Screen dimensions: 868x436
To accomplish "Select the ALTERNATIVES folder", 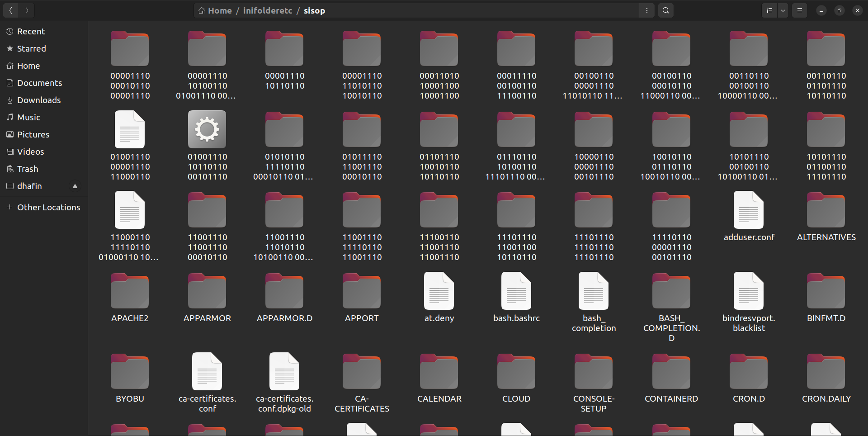I will pyautogui.click(x=826, y=217).
